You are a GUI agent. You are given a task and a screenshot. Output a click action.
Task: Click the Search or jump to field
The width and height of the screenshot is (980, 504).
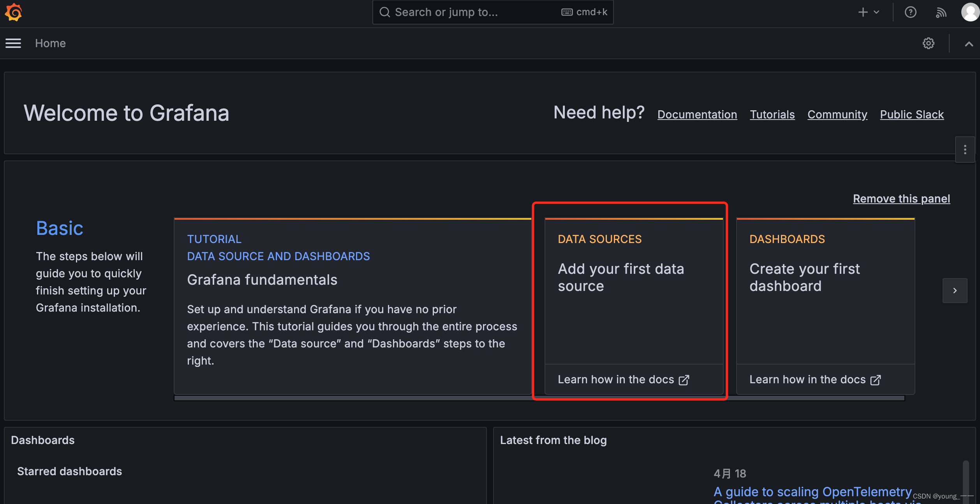467,12
